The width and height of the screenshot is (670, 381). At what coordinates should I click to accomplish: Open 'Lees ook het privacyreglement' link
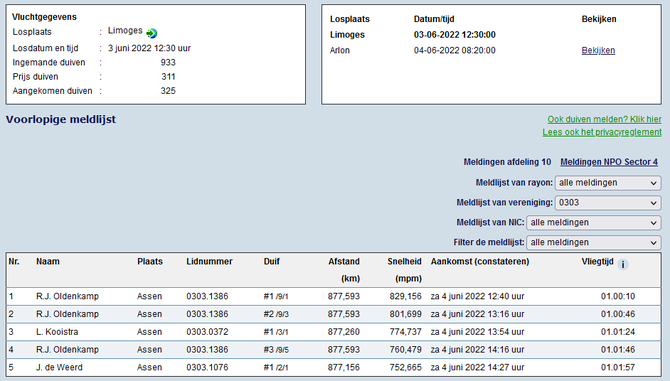(602, 132)
